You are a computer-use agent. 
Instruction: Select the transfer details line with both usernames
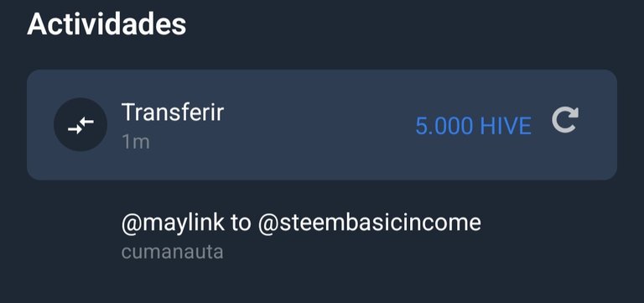(301, 223)
